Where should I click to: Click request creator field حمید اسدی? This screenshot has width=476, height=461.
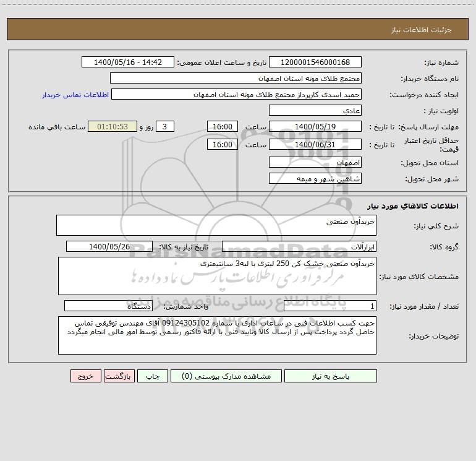pos(237,94)
